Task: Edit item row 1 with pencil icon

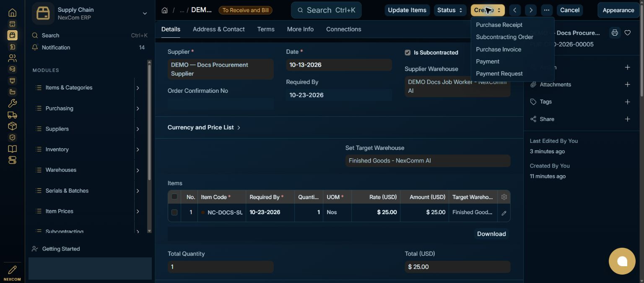Action: point(504,213)
